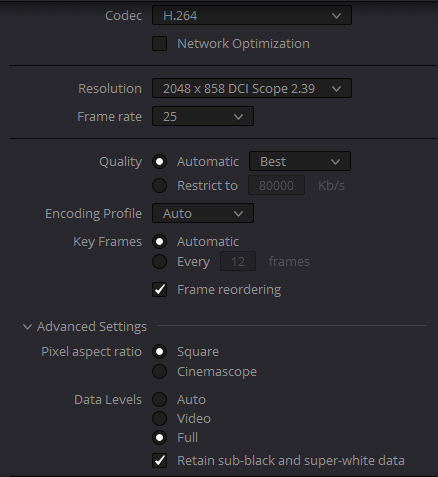Open the Resolution dropdown menu

tap(252, 88)
